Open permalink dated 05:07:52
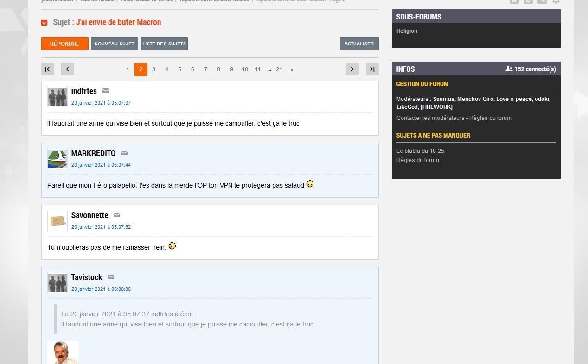 [x=101, y=227]
